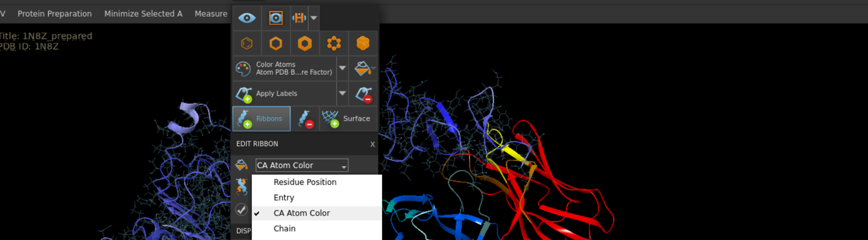Select the thick hexagon tube representation

pos(304,43)
